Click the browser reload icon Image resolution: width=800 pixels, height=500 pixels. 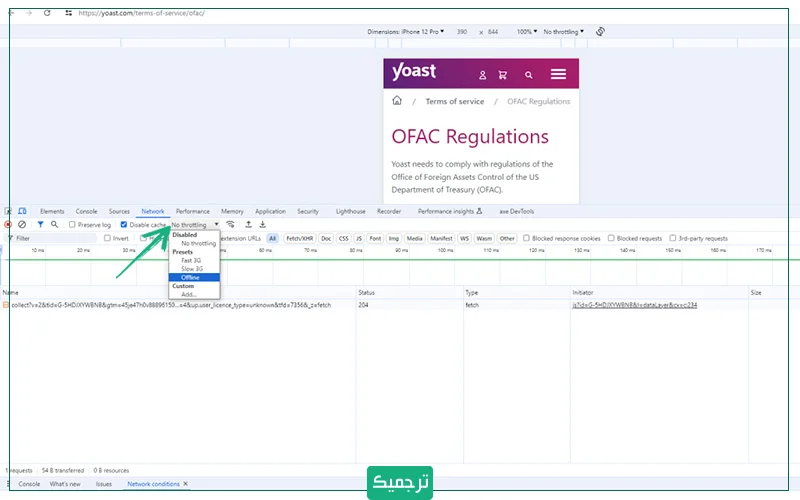tap(47, 13)
